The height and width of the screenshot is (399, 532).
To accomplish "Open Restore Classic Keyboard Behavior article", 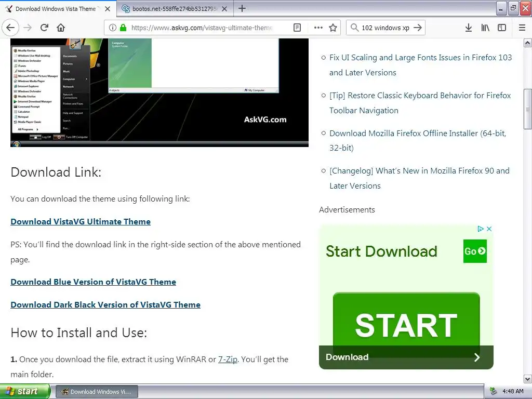I will tap(420, 103).
